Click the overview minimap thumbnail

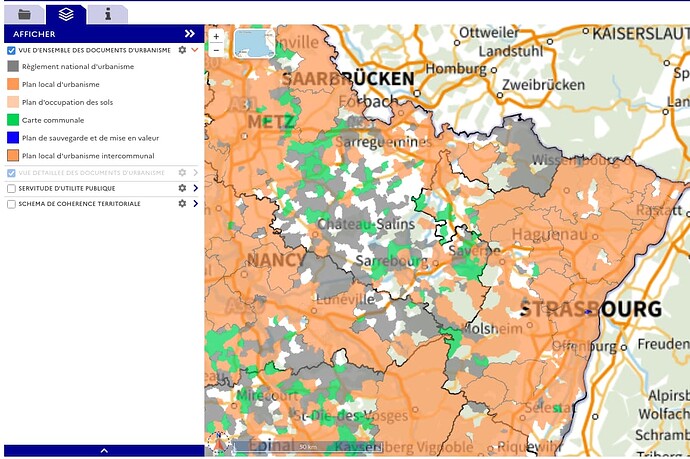(x=253, y=43)
